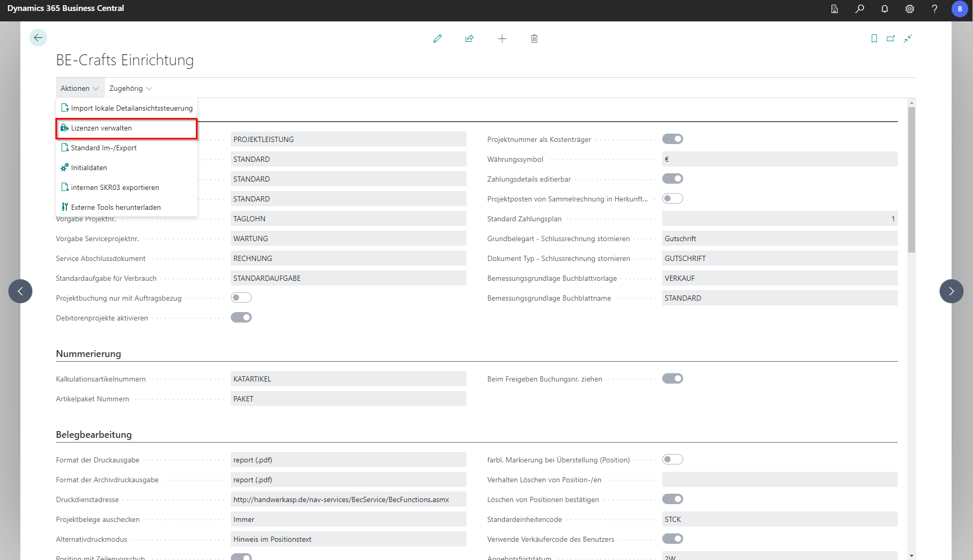The image size is (973, 560).
Task: Choose Externe Tools herunterladen
Action: (x=115, y=207)
